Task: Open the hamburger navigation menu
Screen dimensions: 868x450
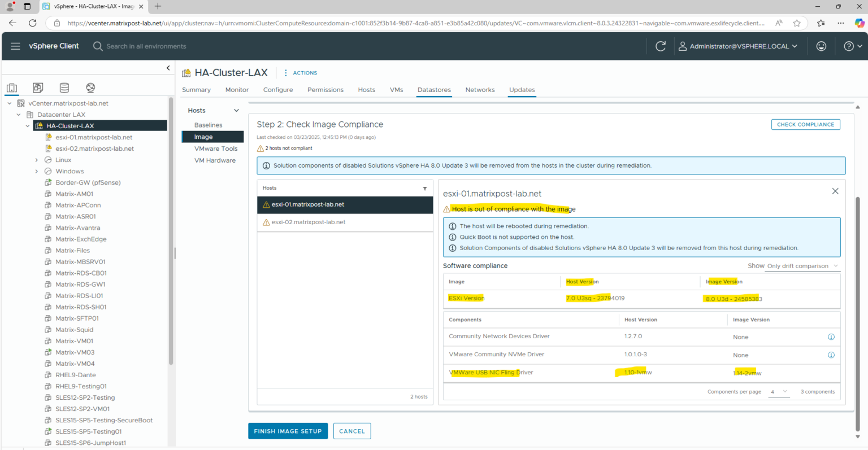Action: pyautogui.click(x=15, y=46)
